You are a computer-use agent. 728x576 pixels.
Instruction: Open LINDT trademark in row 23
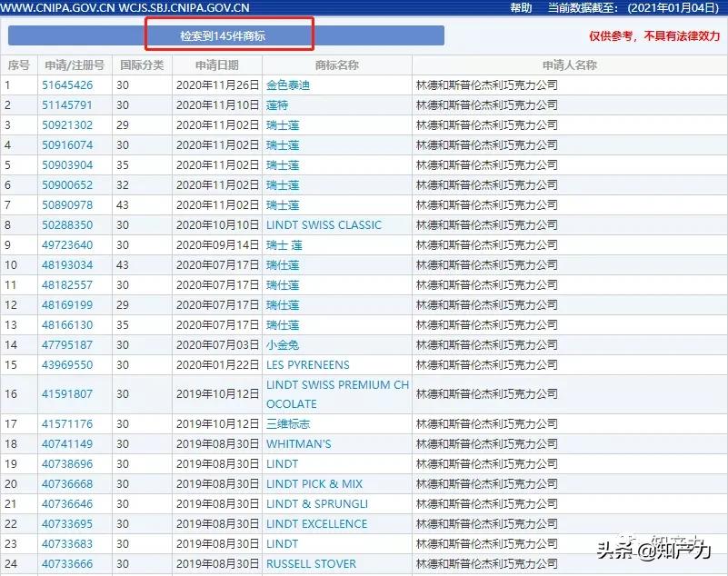[283, 543]
